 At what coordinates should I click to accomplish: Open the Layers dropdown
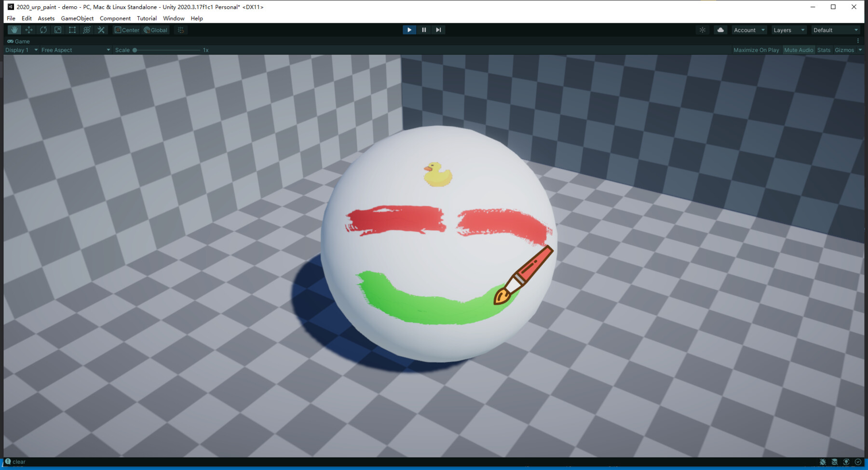point(788,29)
